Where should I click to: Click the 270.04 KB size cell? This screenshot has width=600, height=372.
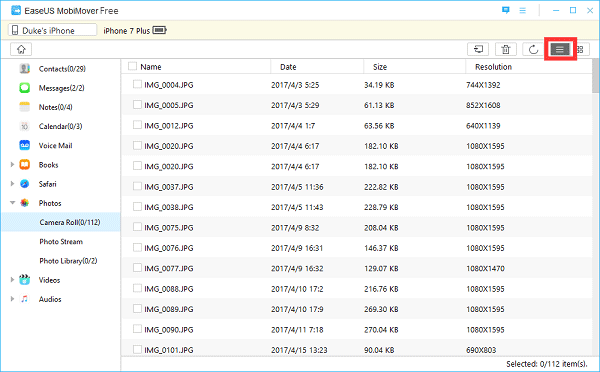[381, 330]
